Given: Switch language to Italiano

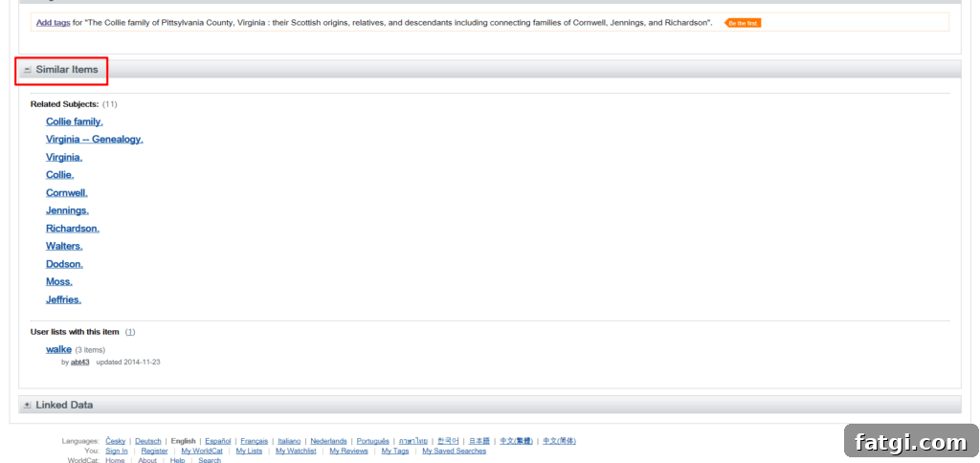Looking at the screenshot, I should pyautogui.click(x=289, y=441).
